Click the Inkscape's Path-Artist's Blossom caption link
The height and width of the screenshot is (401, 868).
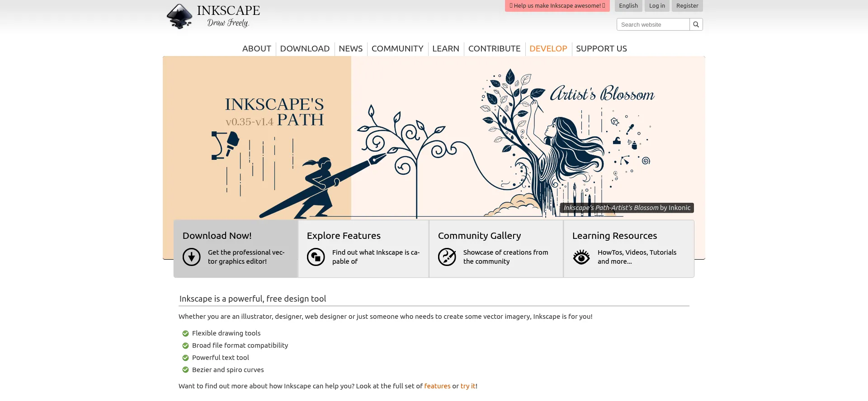[x=627, y=208]
